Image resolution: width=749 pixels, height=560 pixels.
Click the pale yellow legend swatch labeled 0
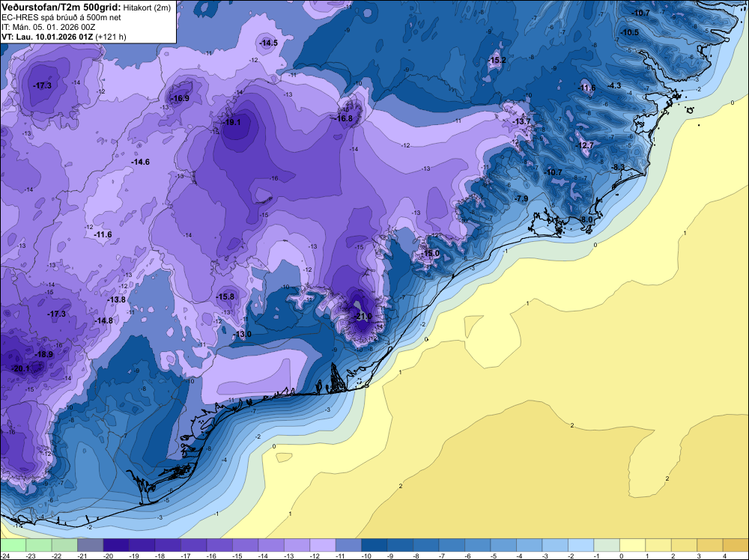click(632, 545)
